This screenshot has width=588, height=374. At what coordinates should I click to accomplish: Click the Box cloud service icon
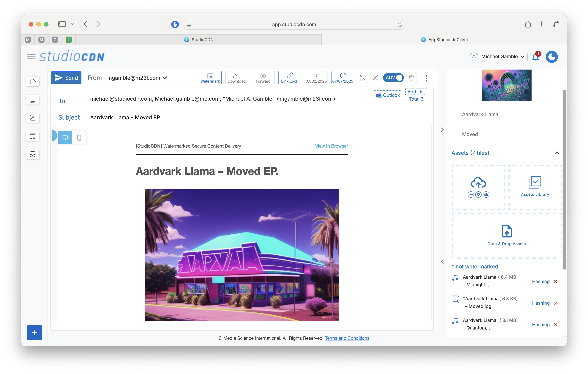click(x=471, y=194)
